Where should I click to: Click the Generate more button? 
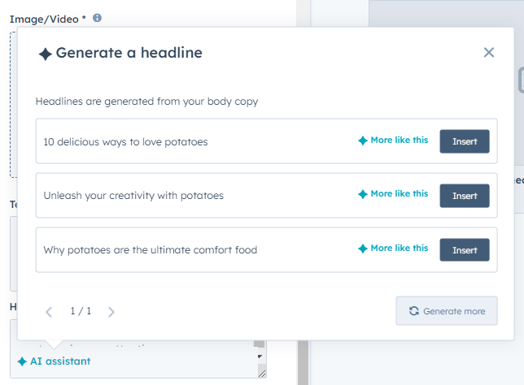[447, 311]
